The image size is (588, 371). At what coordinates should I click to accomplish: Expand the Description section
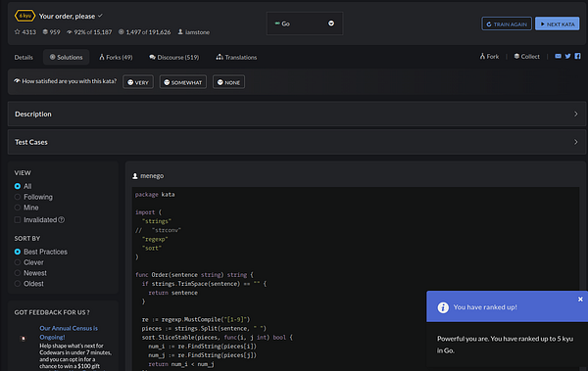(297, 114)
